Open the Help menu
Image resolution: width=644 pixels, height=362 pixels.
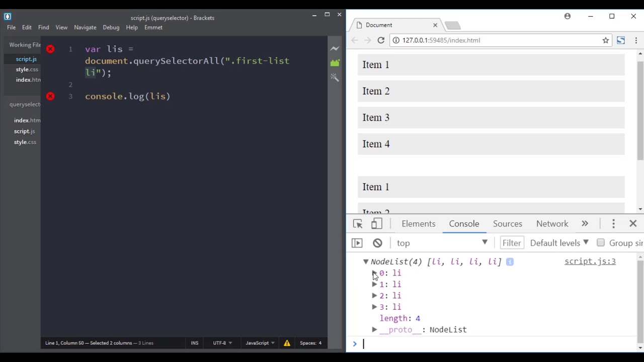[132, 28]
